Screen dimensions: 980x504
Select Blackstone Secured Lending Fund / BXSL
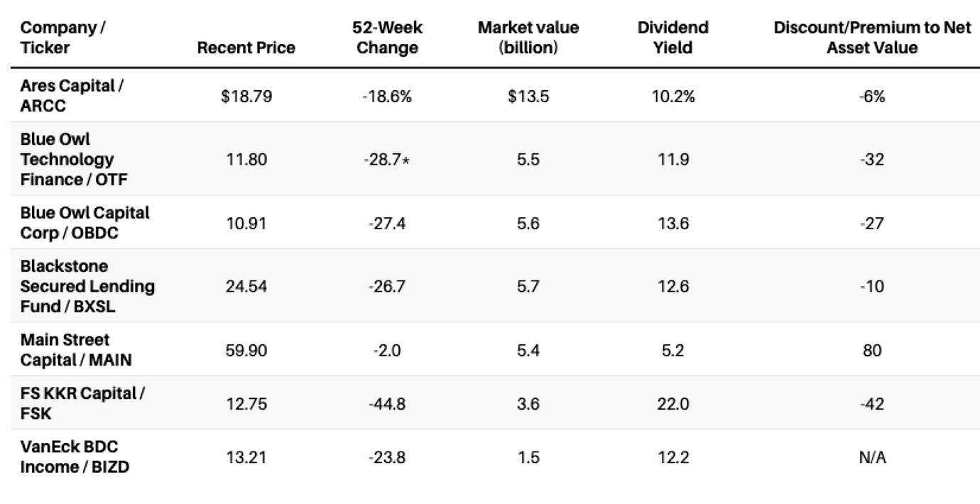[x=87, y=286]
